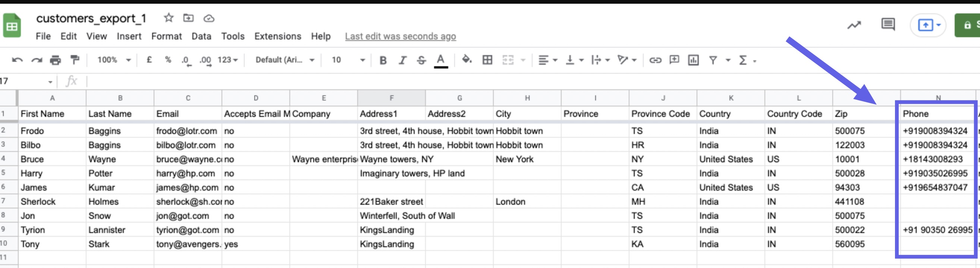The width and height of the screenshot is (980, 268).
Task: Click the green Share button
Action: (x=968, y=25)
